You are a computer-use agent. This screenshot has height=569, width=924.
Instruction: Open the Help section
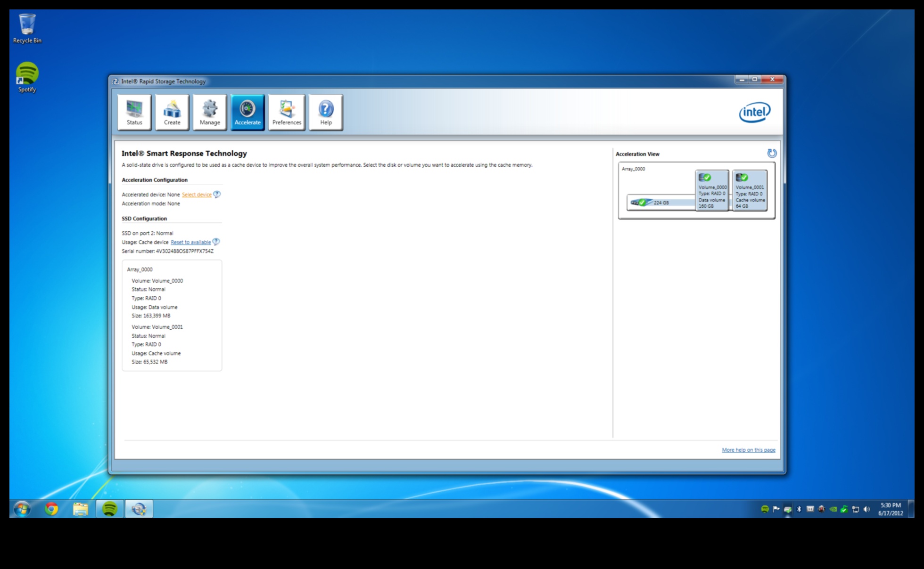click(x=326, y=112)
